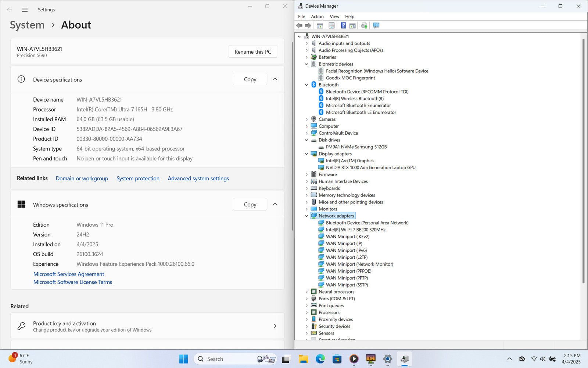
Task: Open the File menu in Device Manager
Action: point(302,17)
